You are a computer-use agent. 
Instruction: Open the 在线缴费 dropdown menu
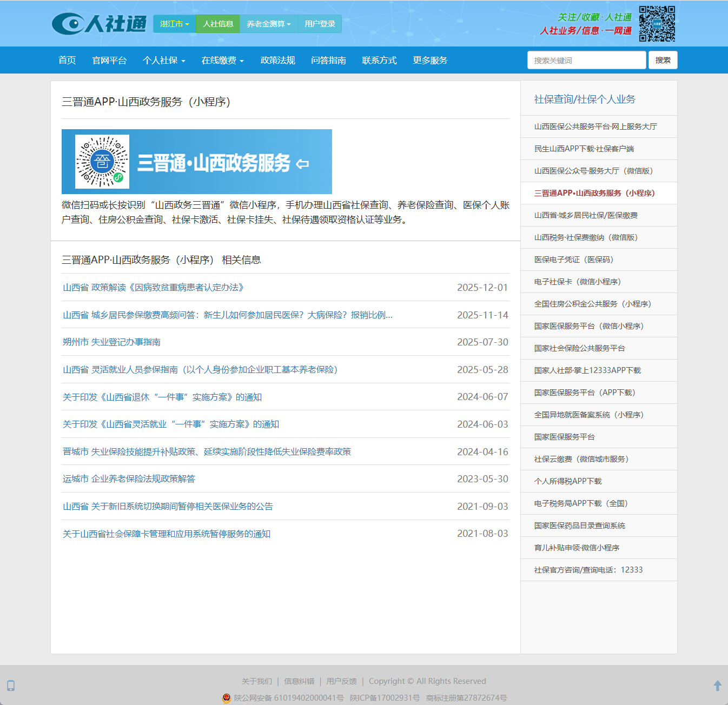(x=222, y=61)
